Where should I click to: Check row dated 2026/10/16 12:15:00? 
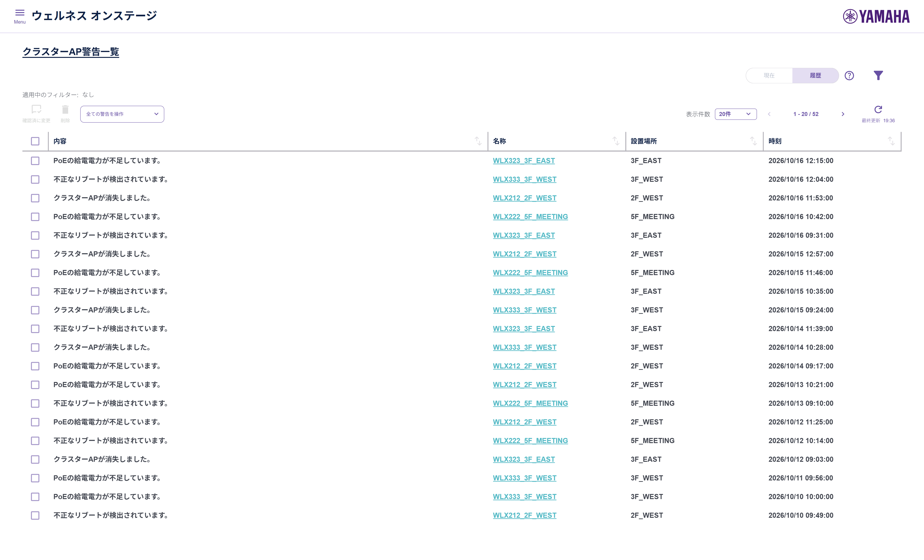click(x=35, y=161)
